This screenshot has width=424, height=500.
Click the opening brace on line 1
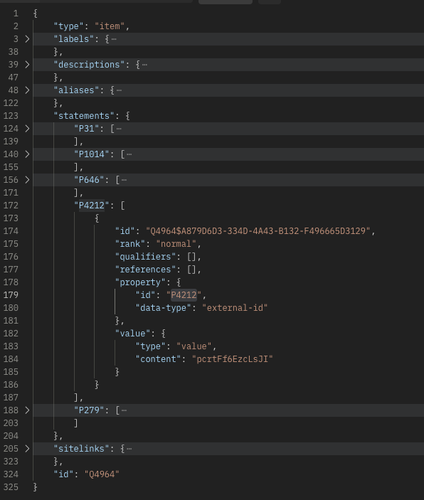(x=35, y=14)
